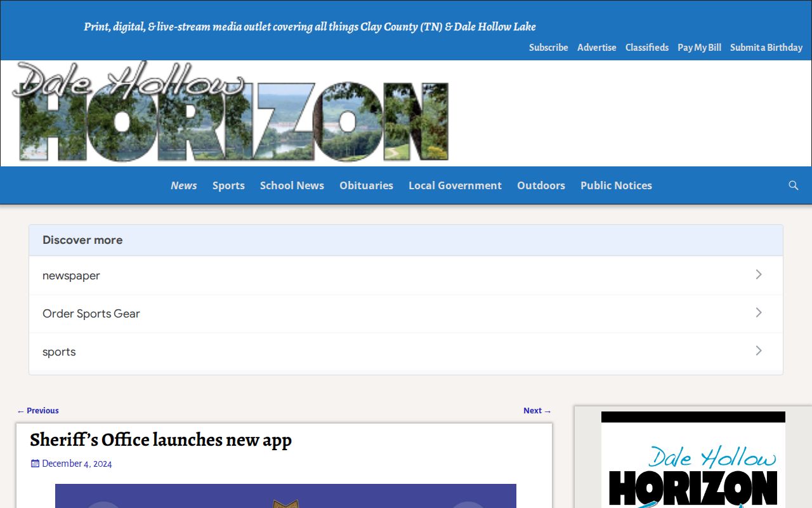
Task: Open the Obituaries page
Action: 366,185
